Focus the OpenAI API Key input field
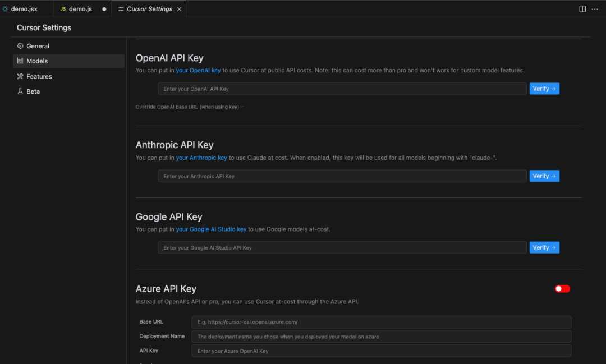This screenshot has width=606, height=364. (x=342, y=89)
